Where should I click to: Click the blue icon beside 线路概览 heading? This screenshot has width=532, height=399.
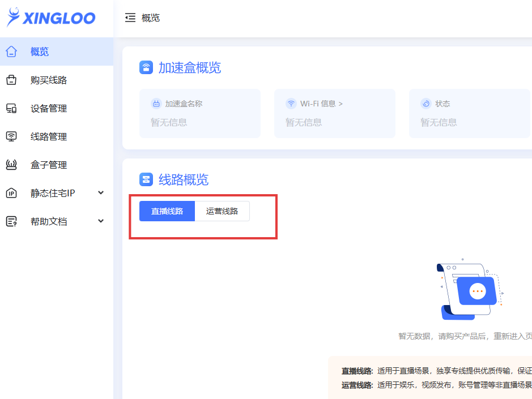pos(146,179)
